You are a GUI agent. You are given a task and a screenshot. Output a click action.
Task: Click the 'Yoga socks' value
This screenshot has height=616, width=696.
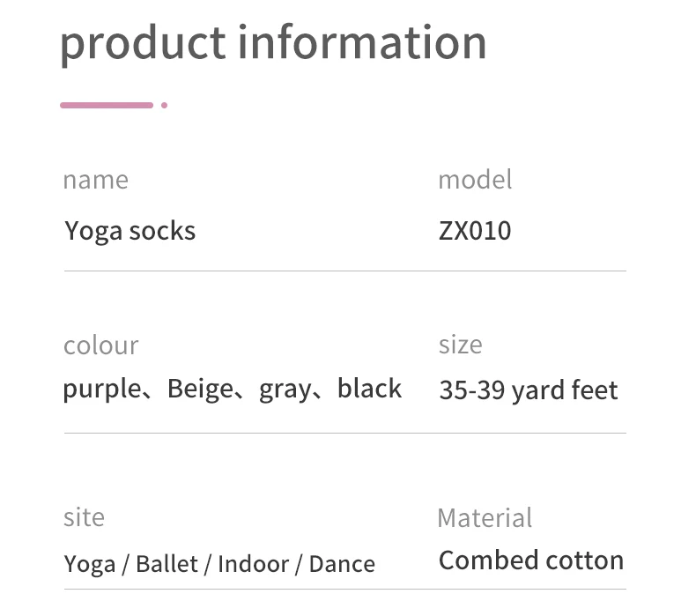point(130,232)
